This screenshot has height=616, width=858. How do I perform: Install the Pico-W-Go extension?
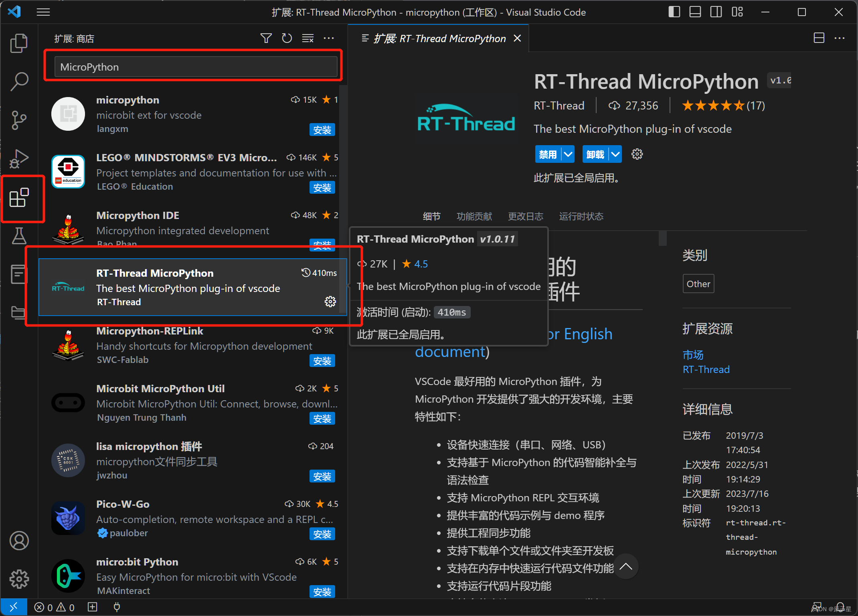[322, 534]
